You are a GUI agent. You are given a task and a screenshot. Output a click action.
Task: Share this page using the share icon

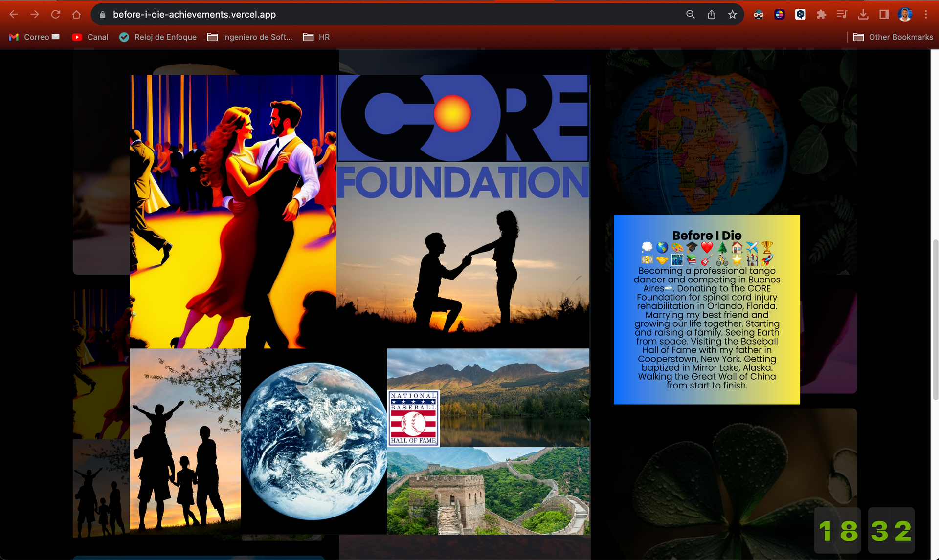[712, 15]
